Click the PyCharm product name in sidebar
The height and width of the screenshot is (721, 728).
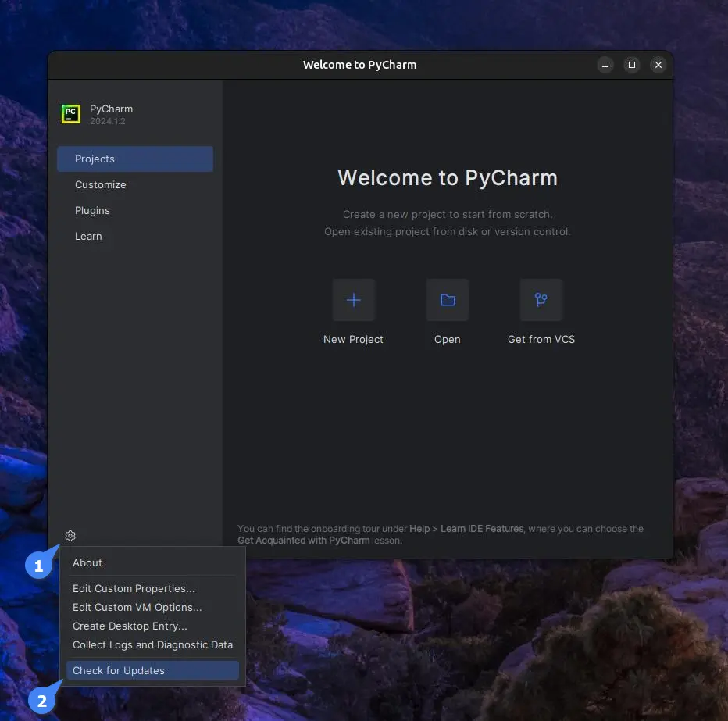pos(112,109)
